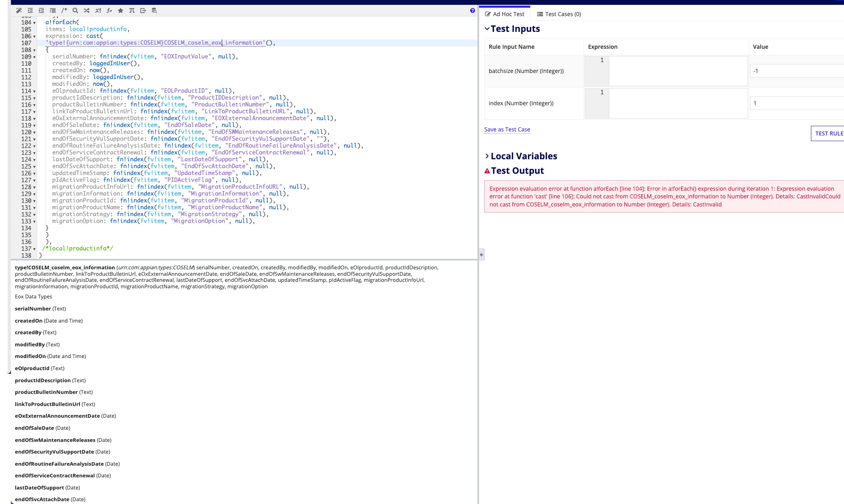Click eOxExternalAnnouncementDate (Date) doc entry

[65, 416]
